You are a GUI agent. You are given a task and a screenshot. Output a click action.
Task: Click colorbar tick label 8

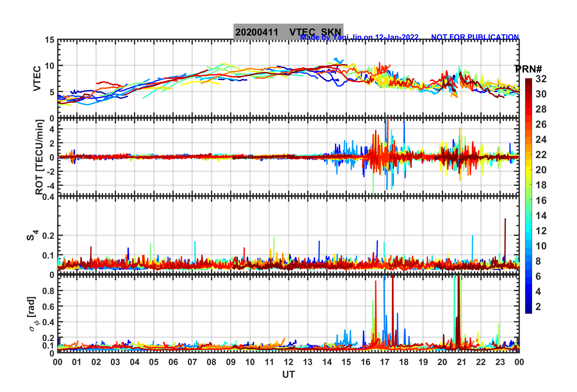click(538, 261)
